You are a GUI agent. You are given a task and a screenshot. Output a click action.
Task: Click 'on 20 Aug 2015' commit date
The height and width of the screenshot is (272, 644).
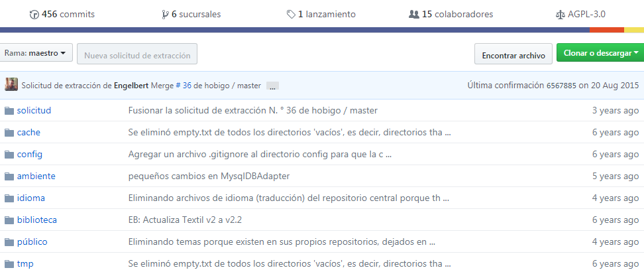tap(609, 86)
